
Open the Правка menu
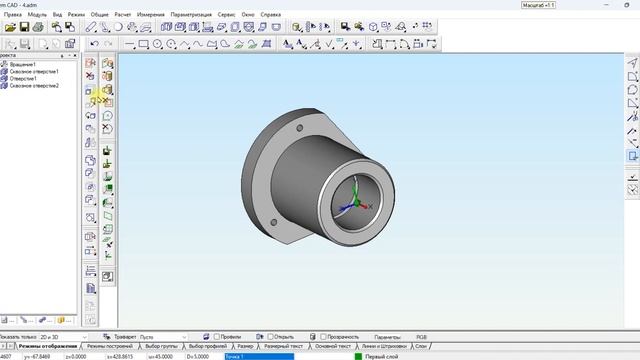13,14
